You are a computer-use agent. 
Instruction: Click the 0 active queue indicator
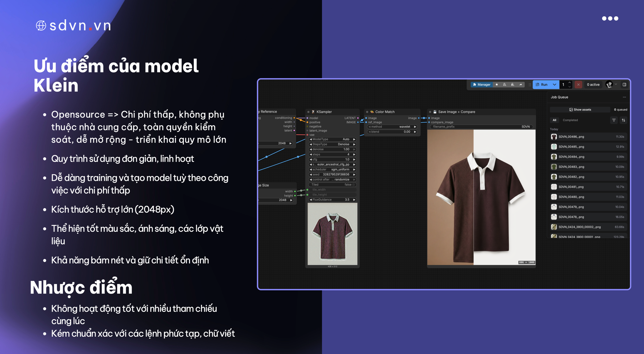593,85
